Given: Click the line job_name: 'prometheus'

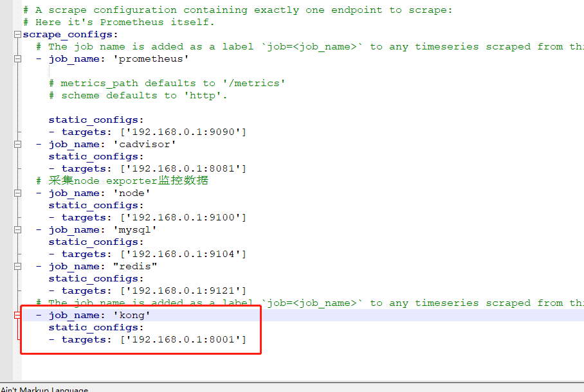Looking at the screenshot, I should [112, 59].
